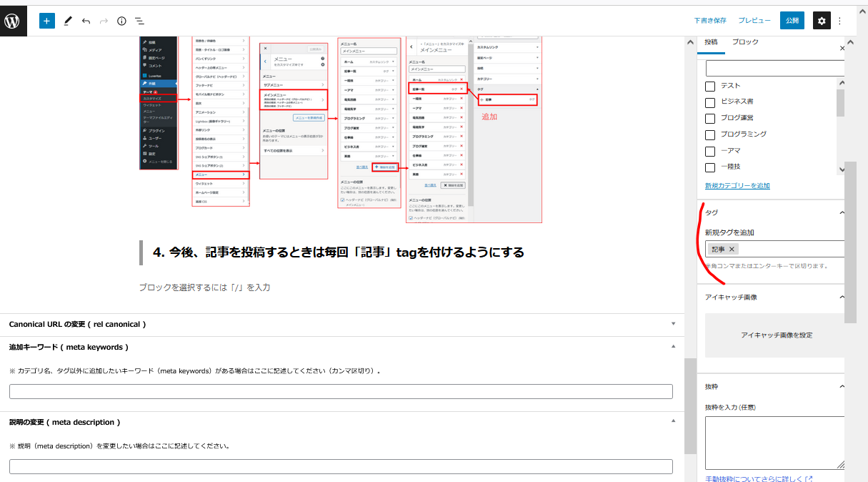Image resolution: width=868 pixels, height=482 pixels.
Task: Switch to the 投稿 tab
Action: coord(711,42)
